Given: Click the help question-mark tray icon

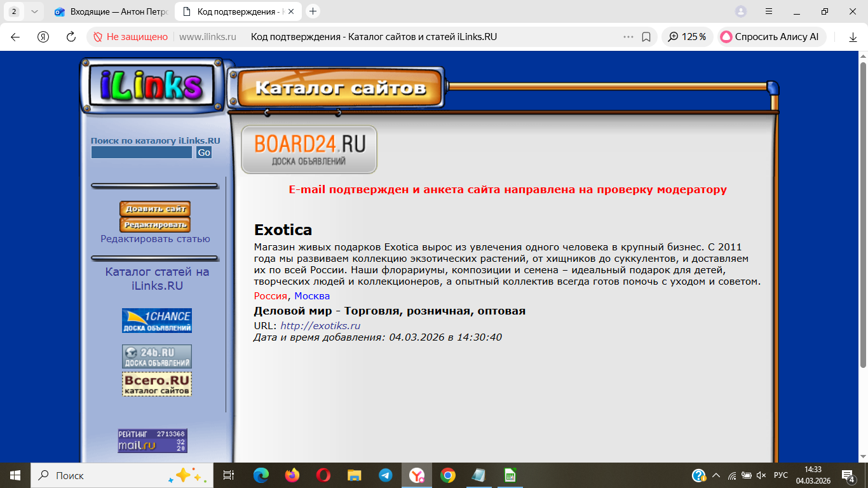Looking at the screenshot, I should coord(699,475).
